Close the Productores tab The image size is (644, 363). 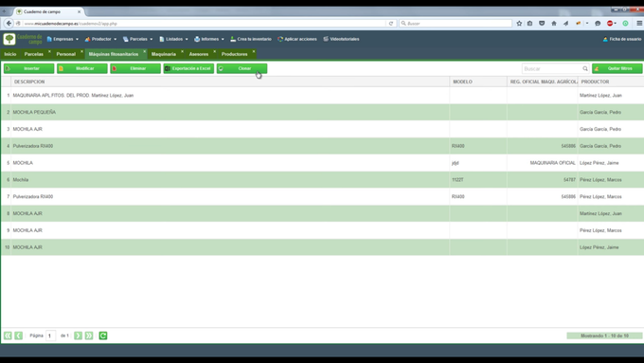tap(254, 51)
